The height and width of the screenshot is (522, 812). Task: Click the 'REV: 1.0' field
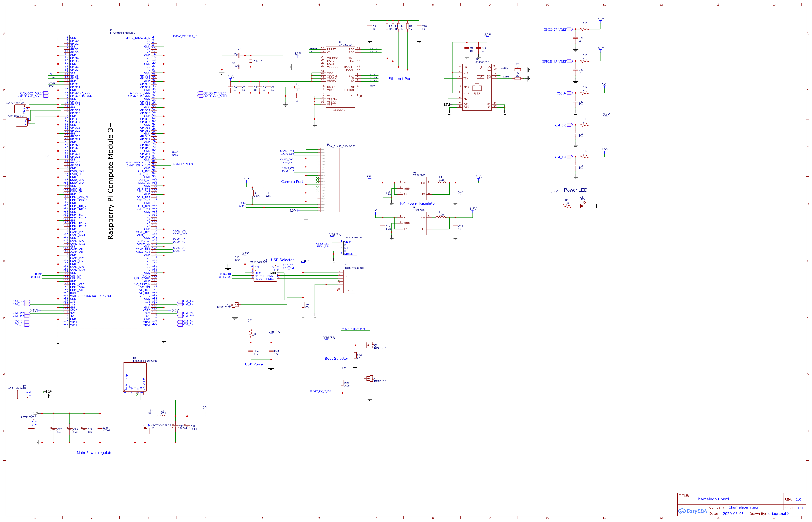tap(793, 499)
